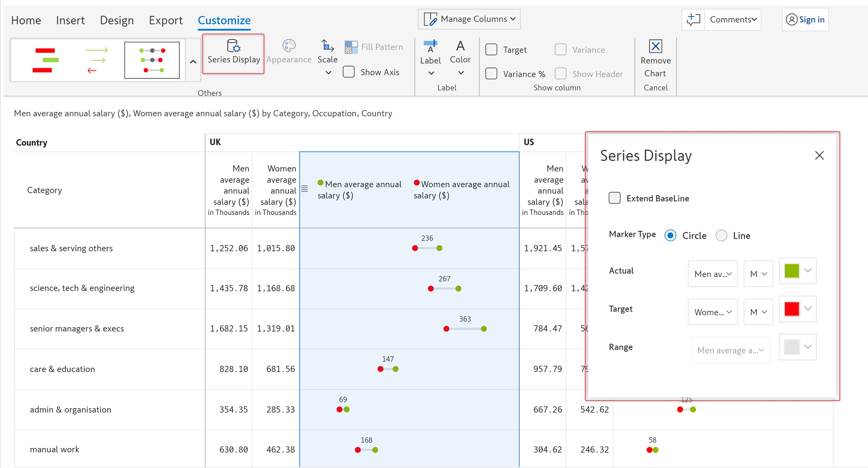Expand the Actual series Men av... dropdown

712,274
